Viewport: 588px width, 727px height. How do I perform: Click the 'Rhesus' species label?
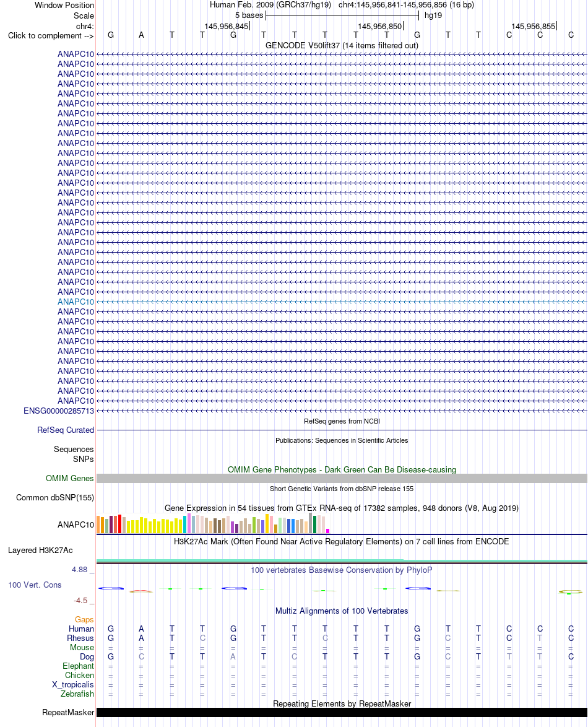pos(80,638)
